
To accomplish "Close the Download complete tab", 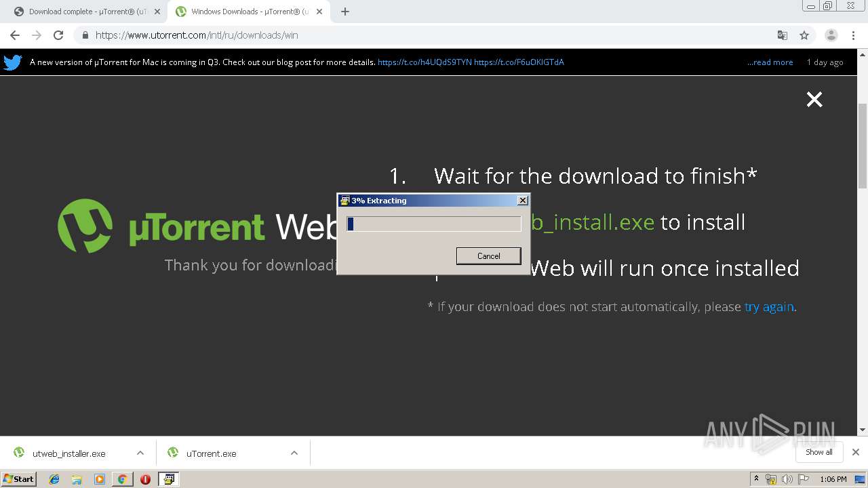I will point(157,12).
